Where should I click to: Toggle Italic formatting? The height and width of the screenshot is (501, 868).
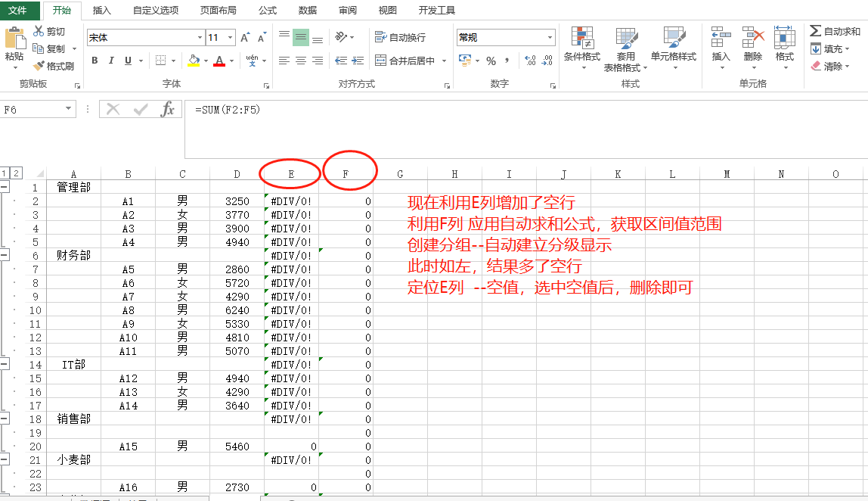[111, 61]
